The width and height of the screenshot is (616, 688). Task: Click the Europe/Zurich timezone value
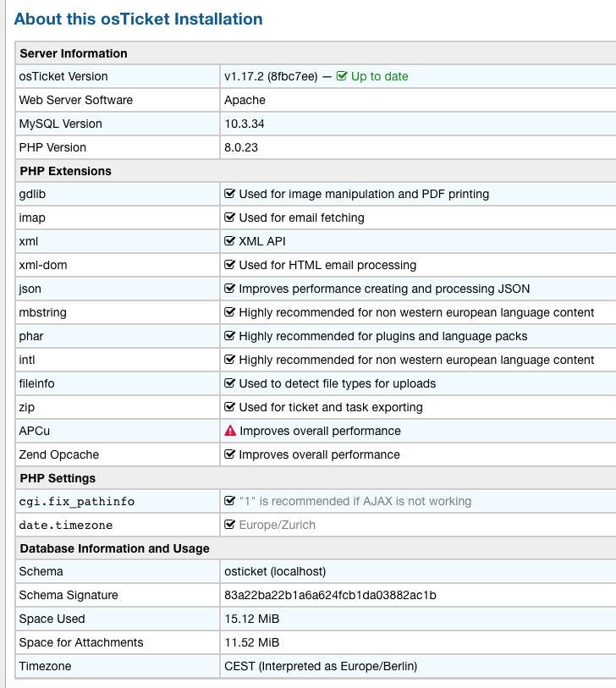[277, 525]
